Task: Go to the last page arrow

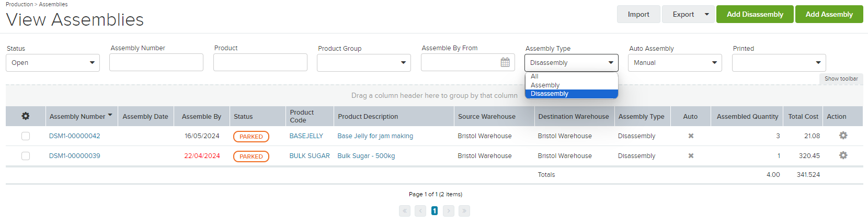Action: 464,211
